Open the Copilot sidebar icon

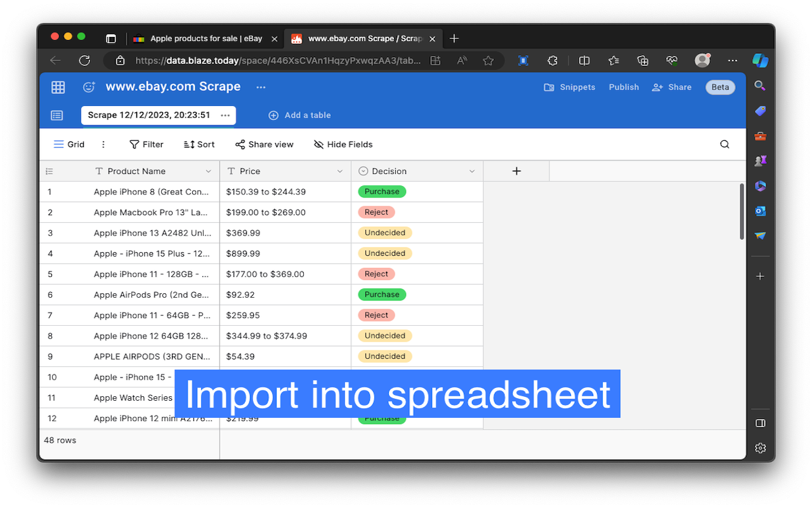[x=760, y=60]
